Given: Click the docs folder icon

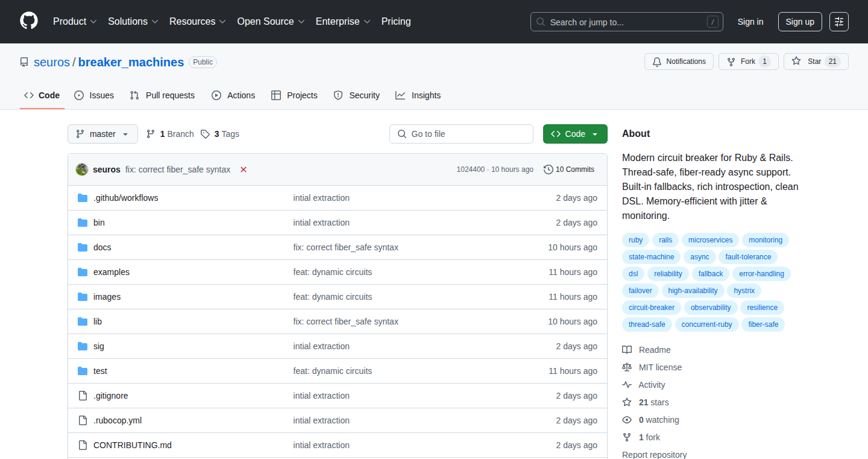Looking at the screenshot, I should [83, 247].
